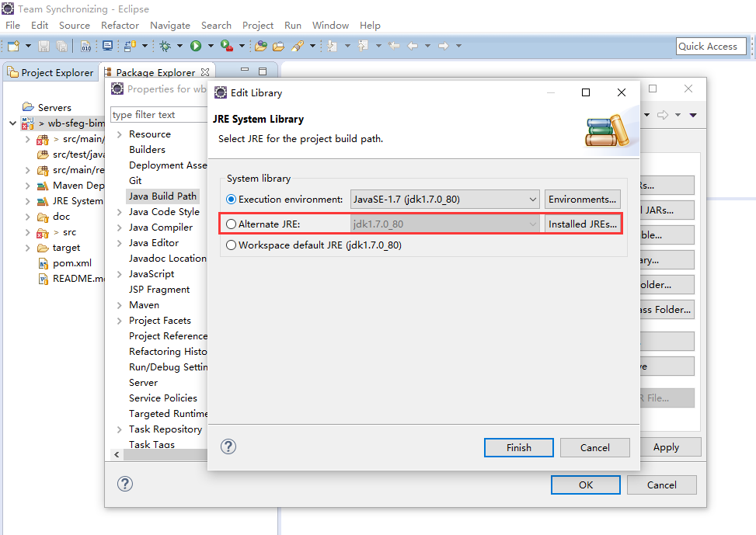
Task: Click the green Run play icon
Action: coord(196,46)
